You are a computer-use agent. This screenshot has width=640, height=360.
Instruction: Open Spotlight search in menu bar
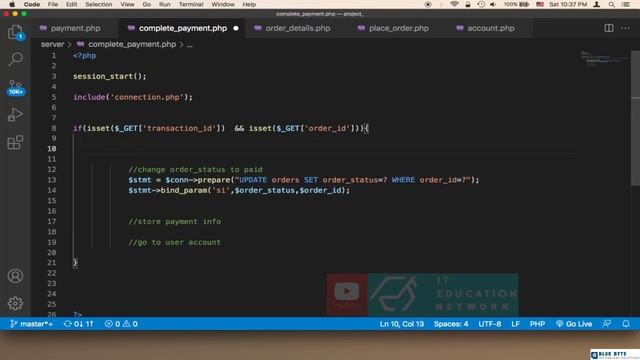pos(611,4)
